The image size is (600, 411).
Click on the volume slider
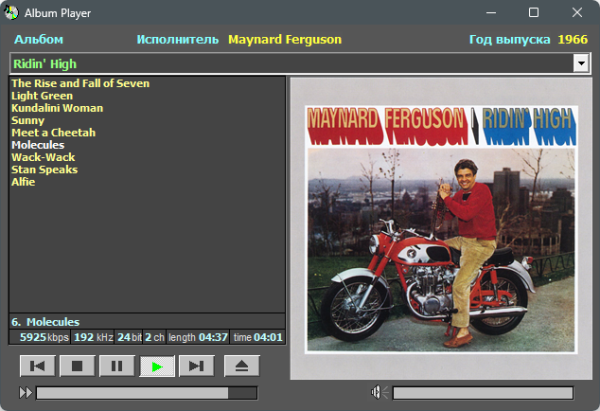(x=483, y=393)
